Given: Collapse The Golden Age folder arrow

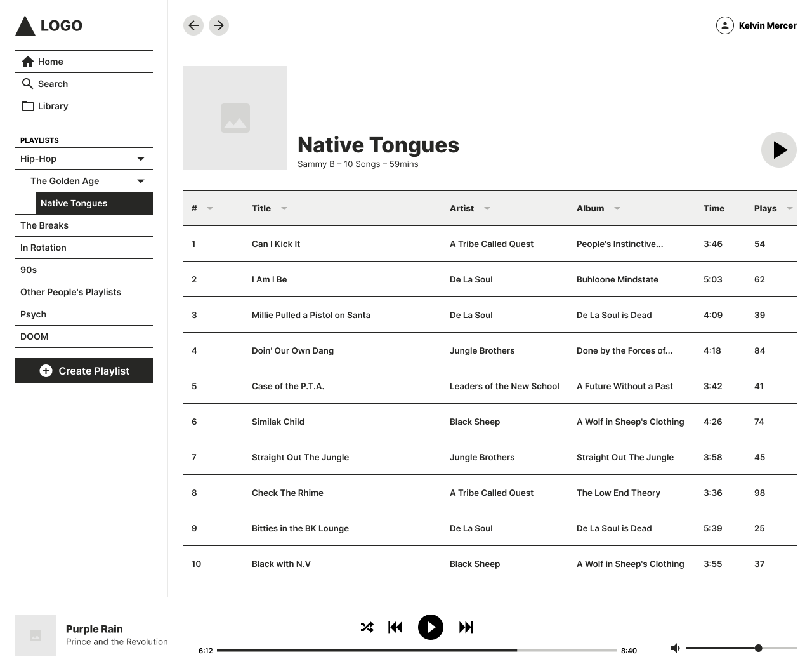Looking at the screenshot, I should 141,181.
